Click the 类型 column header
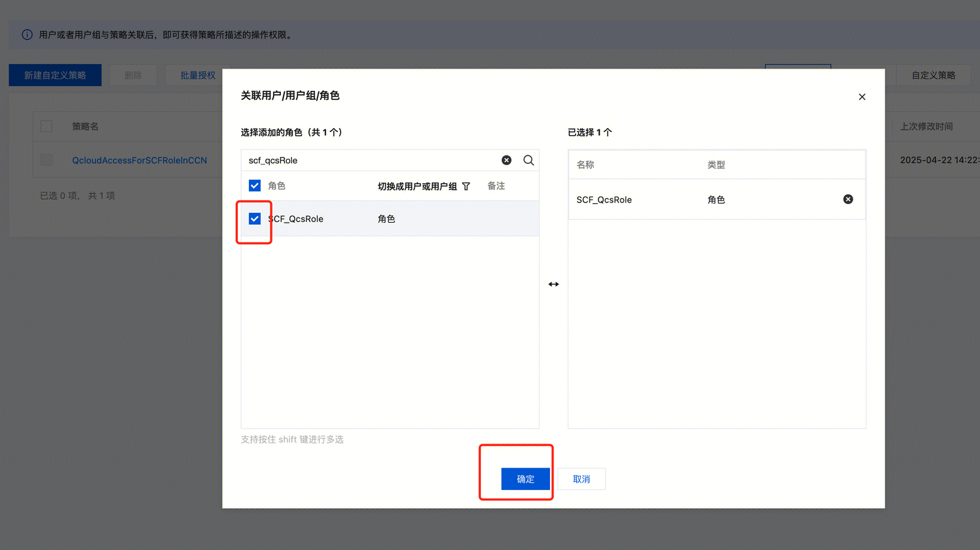980x550 pixels. pyautogui.click(x=716, y=165)
